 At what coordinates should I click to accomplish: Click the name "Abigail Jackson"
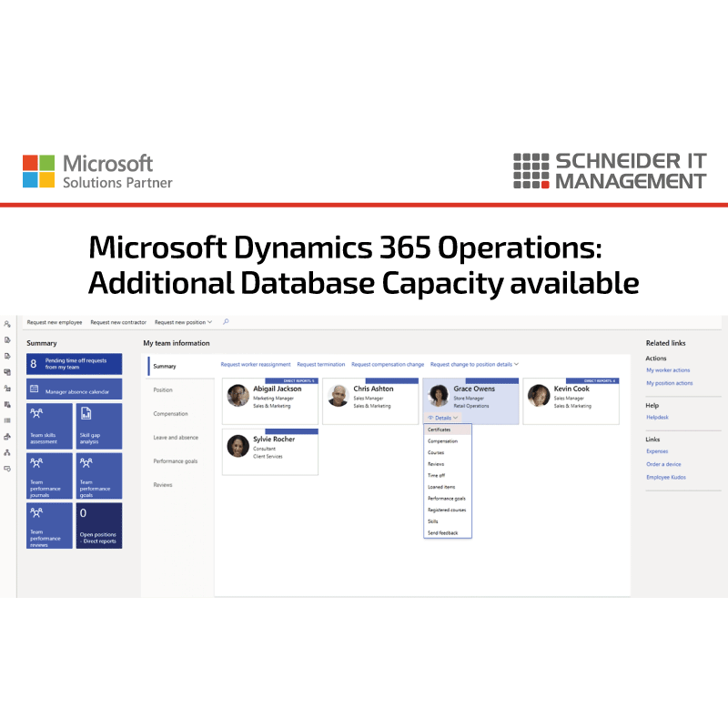pos(278,389)
